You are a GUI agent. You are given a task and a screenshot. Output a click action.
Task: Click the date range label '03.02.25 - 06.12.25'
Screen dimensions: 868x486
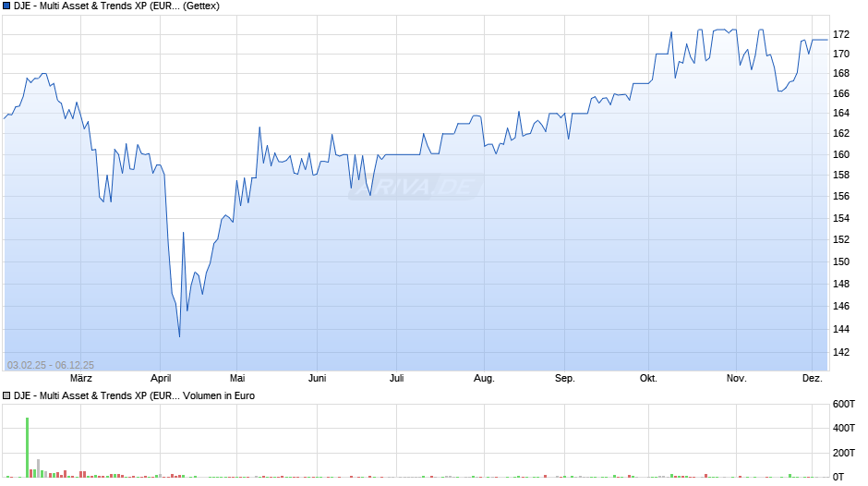51,365
